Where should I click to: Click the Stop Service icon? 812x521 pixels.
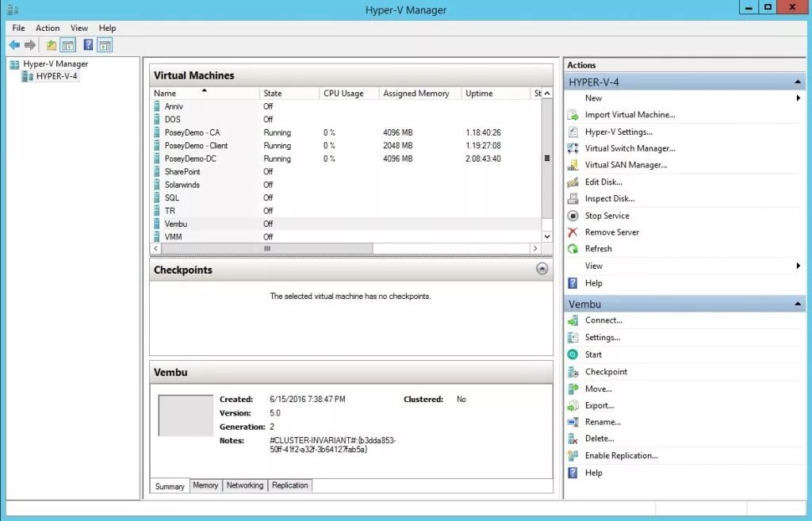(x=573, y=216)
